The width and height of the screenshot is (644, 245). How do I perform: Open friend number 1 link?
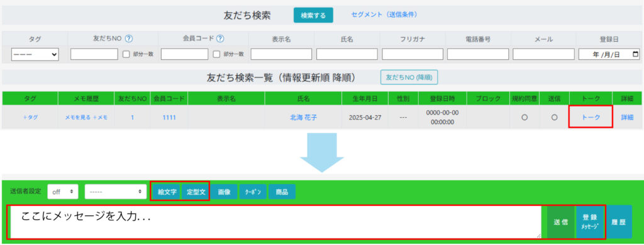click(x=132, y=117)
